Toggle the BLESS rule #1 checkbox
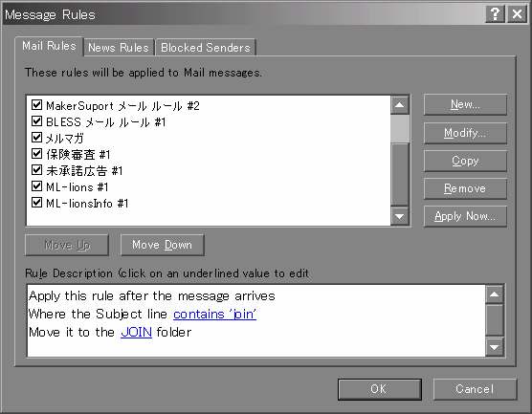 click(x=36, y=121)
